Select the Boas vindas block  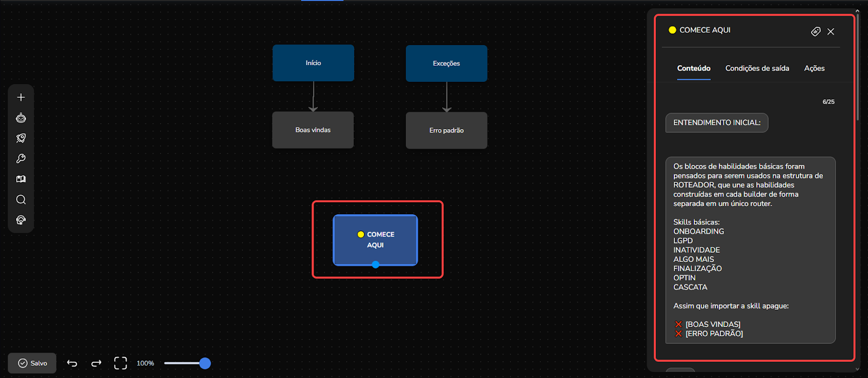point(313,130)
